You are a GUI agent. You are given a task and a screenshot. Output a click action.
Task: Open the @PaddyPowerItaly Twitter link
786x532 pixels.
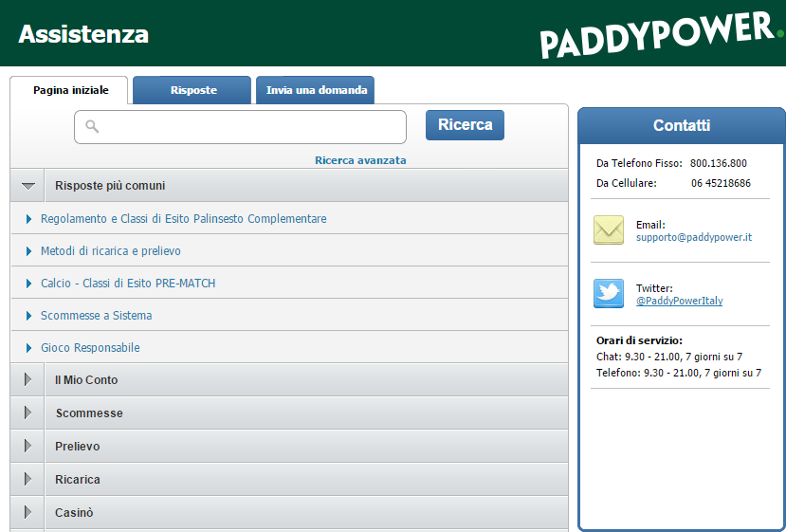(679, 301)
